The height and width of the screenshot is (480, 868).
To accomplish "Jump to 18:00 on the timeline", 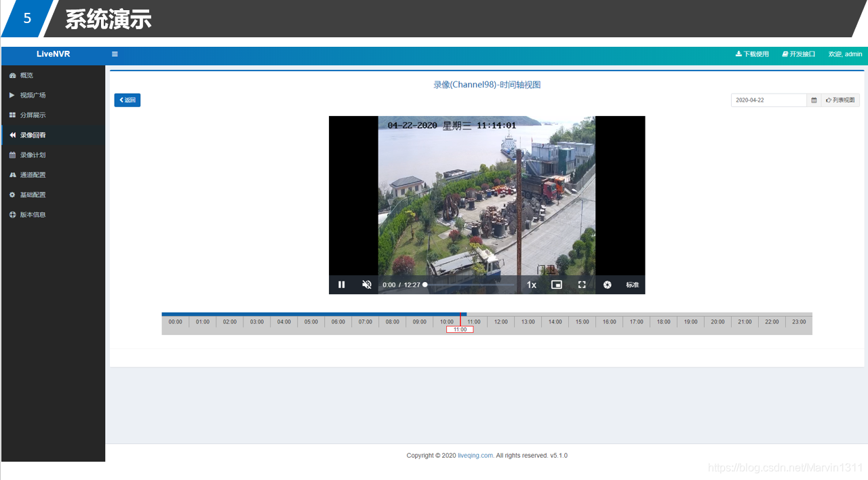I will [x=664, y=322].
